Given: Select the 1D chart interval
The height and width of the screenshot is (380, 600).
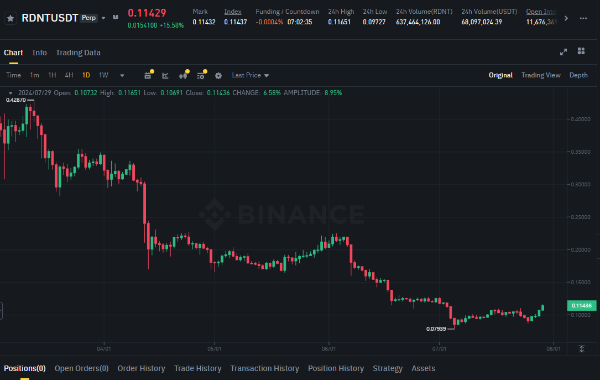Looking at the screenshot, I should click(86, 75).
